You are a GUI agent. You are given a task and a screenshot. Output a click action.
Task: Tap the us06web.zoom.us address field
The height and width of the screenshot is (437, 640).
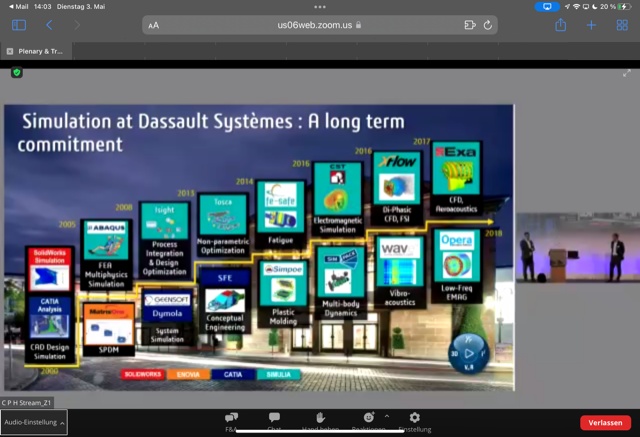(x=319, y=25)
